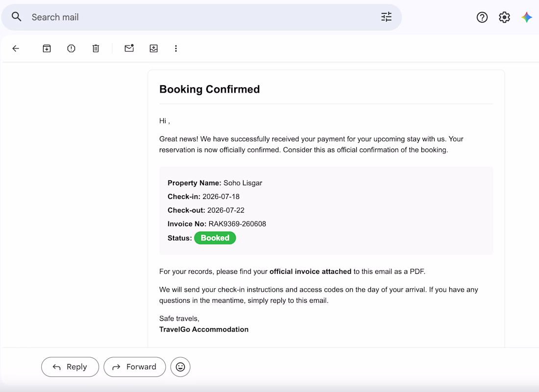Screen dimensions: 539x392
Task: Go back to inbox with the back arrow
Action: pos(16,49)
